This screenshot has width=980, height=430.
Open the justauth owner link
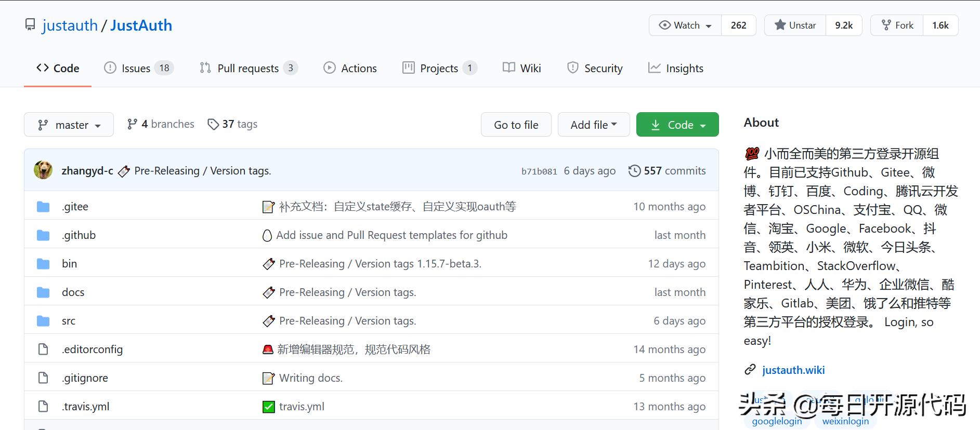click(70, 25)
